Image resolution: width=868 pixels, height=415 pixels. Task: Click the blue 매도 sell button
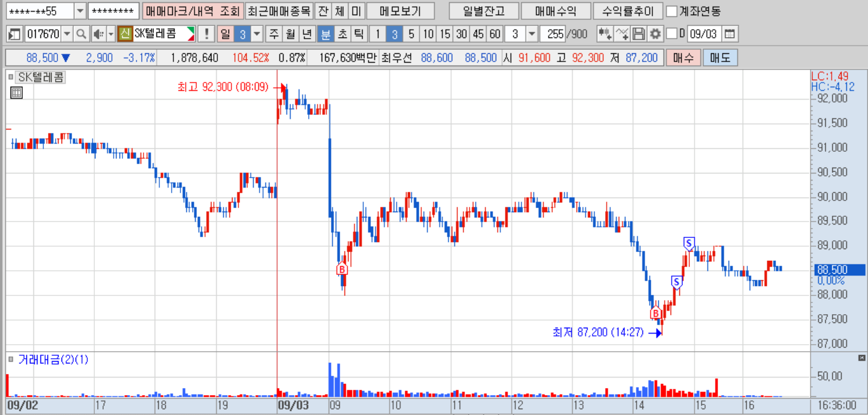point(720,57)
